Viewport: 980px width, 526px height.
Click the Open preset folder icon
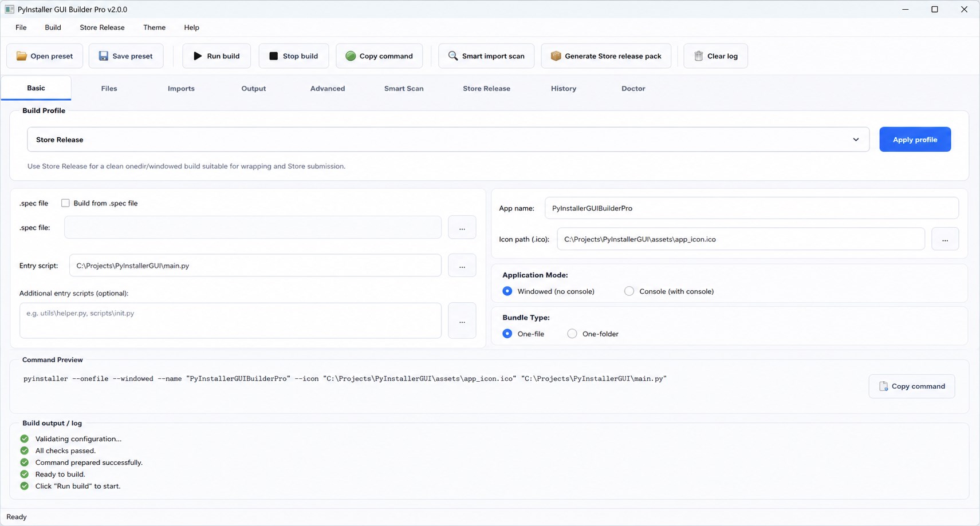coord(22,56)
